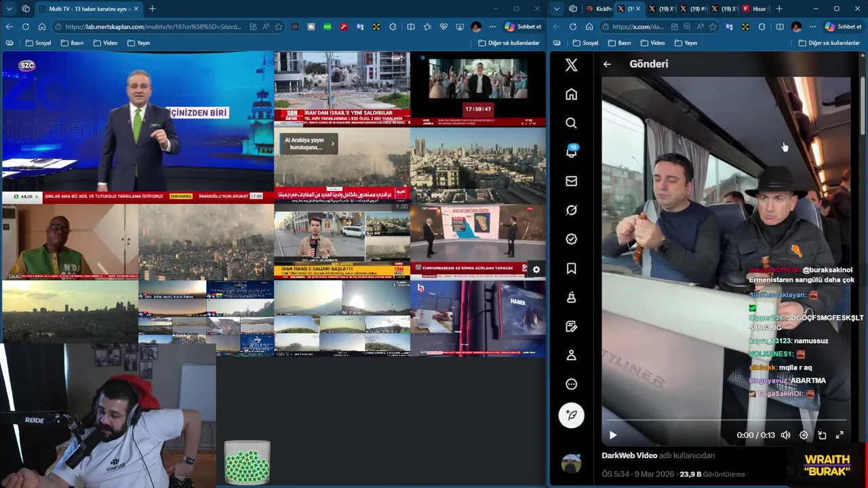
Task: Open zoom magnifier in X address bar
Action: (687, 26)
